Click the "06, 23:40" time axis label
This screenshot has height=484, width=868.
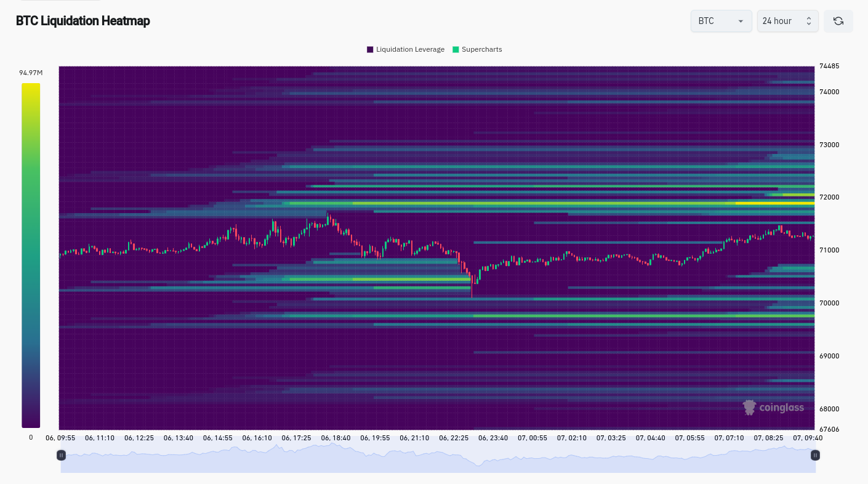[x=494, y=438]
